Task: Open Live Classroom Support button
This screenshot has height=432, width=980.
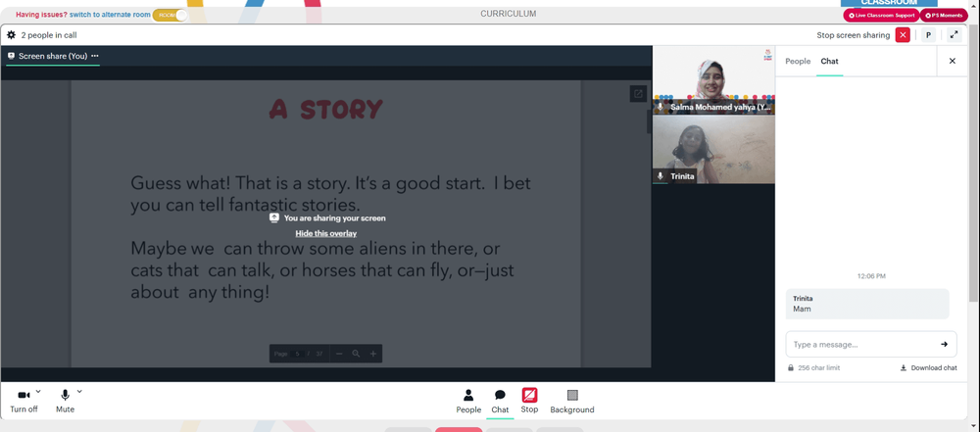Action: tap(881, 15)
